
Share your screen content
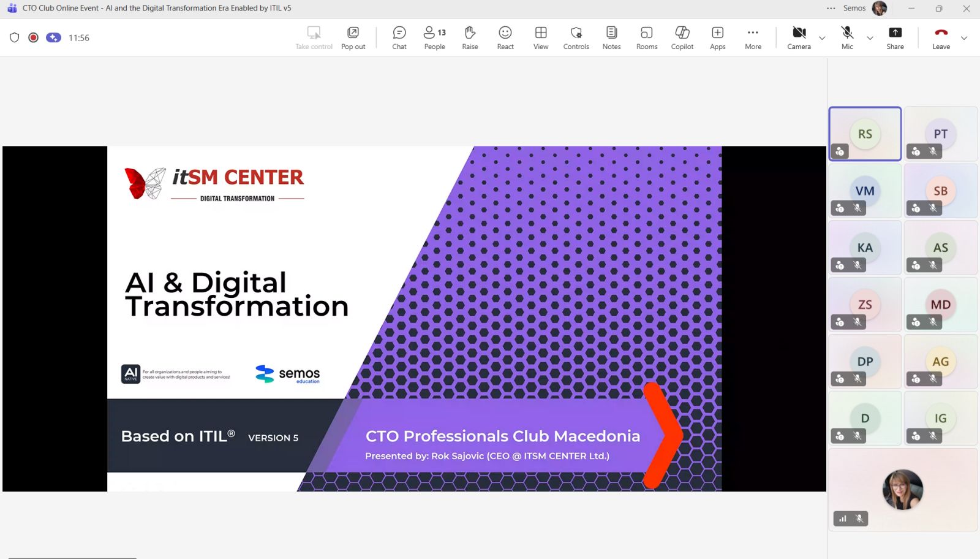[x=895, y=37]
